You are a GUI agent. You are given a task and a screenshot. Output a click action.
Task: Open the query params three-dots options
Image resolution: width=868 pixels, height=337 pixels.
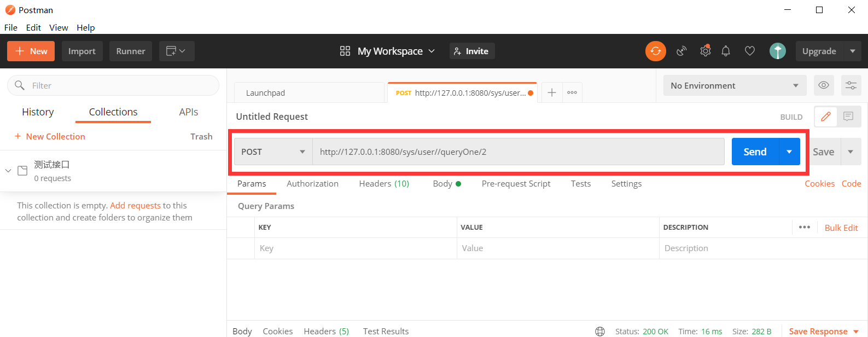(x=805, y=227)
